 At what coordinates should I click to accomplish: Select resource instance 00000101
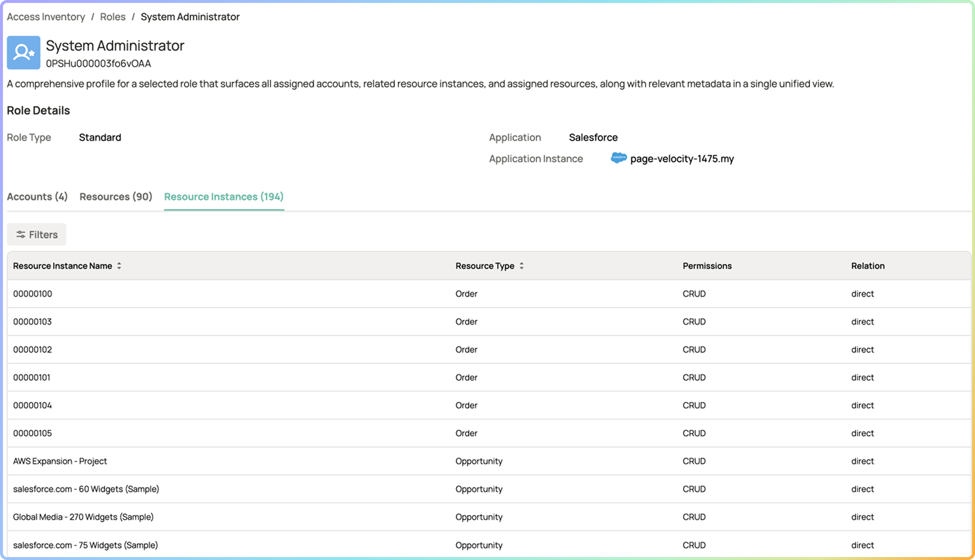[x=32, y=377]
